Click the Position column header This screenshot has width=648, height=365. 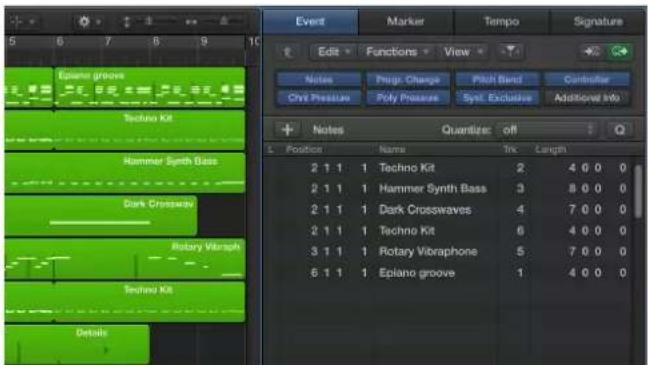coord(304,150)
